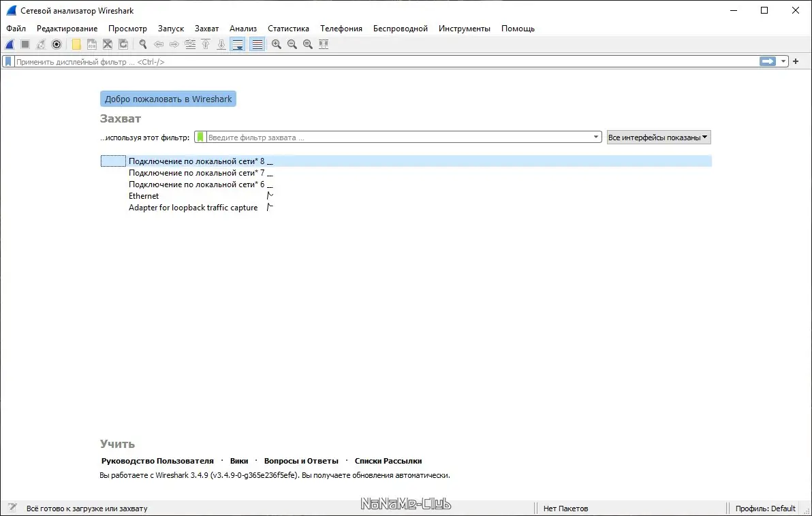Toggle packet list colorization icon
Image resolution: width=812 pixels, height=516 pixels.
(257, 44)
